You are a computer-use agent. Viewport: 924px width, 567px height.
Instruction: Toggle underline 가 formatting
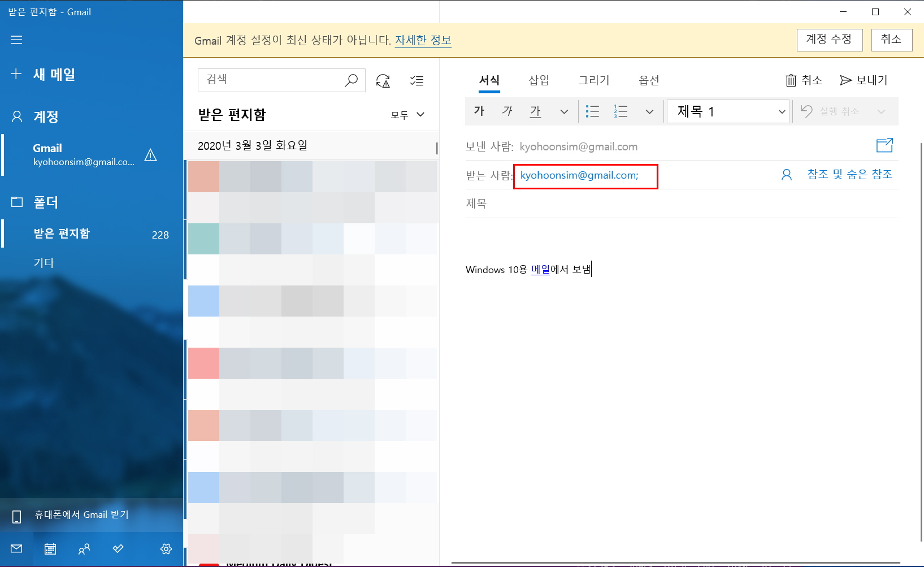(535, 111)
